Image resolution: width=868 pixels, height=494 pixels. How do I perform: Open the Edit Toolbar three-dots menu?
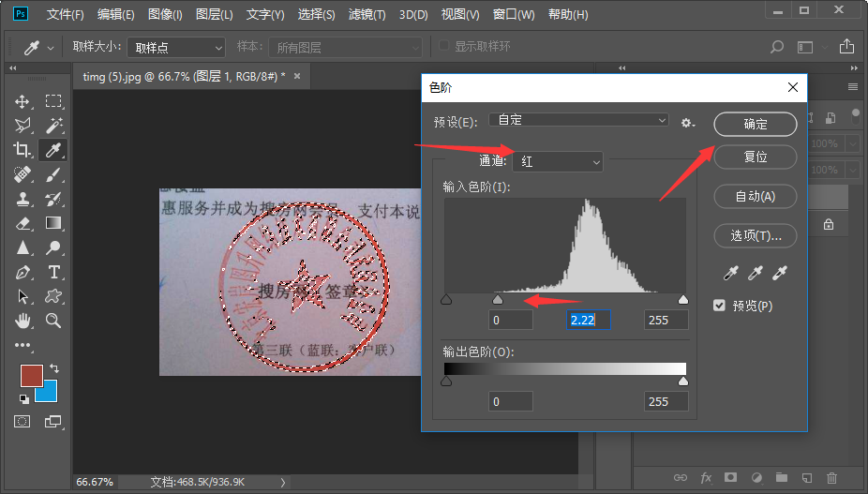(22, 345)
